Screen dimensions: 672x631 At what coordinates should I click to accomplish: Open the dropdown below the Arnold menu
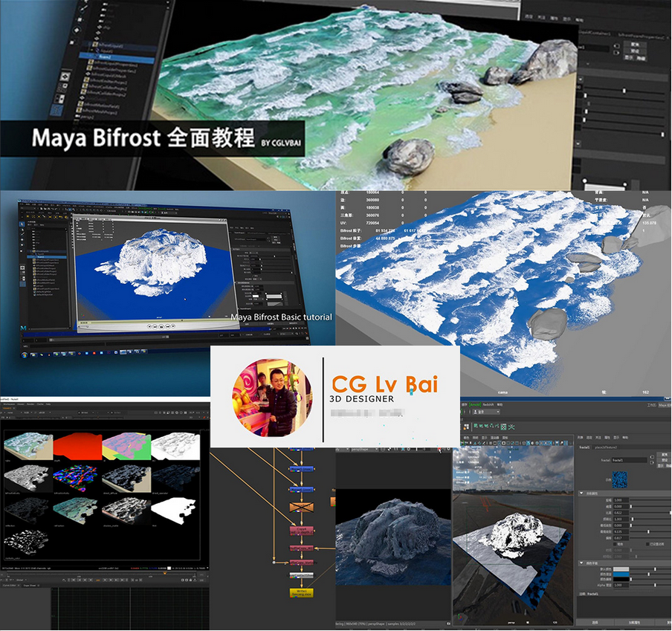pos(486,412)
